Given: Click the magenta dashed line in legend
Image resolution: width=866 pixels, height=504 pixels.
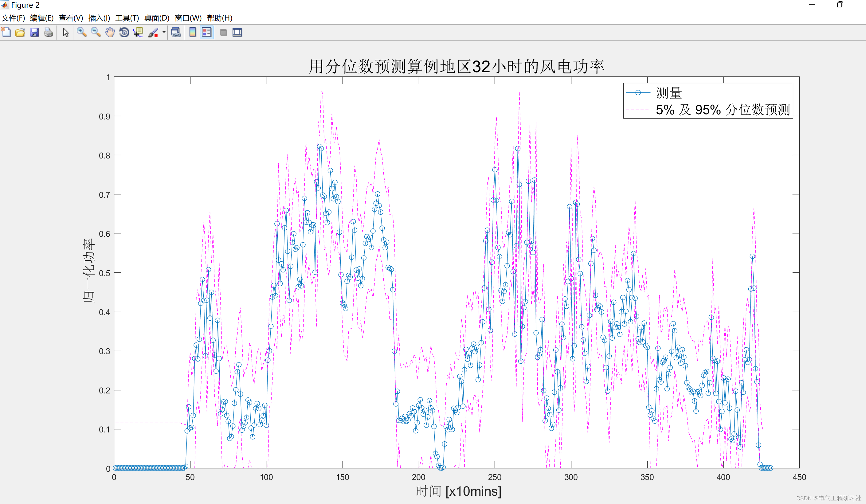Looking at the screenshot, I should click(x=638, y=110).
